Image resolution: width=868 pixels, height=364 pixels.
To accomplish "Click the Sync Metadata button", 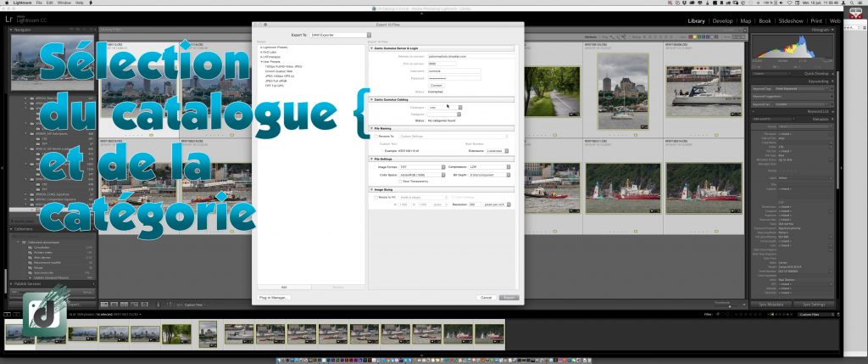I will click(770, 304).
